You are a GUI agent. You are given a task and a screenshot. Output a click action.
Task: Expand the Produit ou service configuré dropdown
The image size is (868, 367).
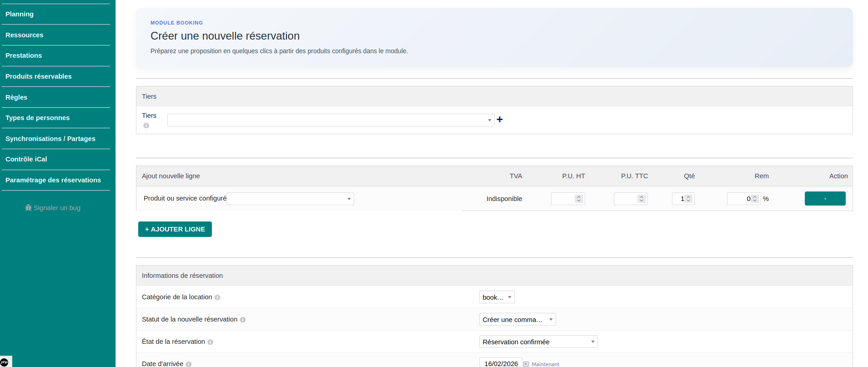pyautogui.click(x=290, y=199)
